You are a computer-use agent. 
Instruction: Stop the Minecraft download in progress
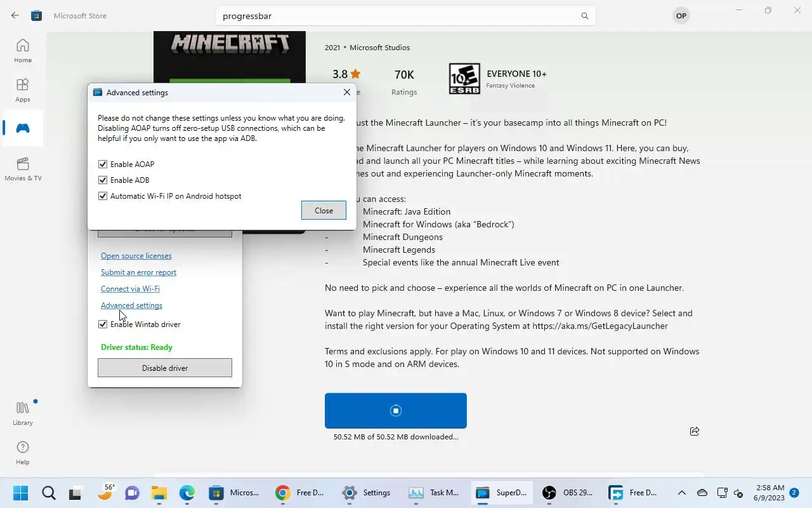click(x=396, y=411)
